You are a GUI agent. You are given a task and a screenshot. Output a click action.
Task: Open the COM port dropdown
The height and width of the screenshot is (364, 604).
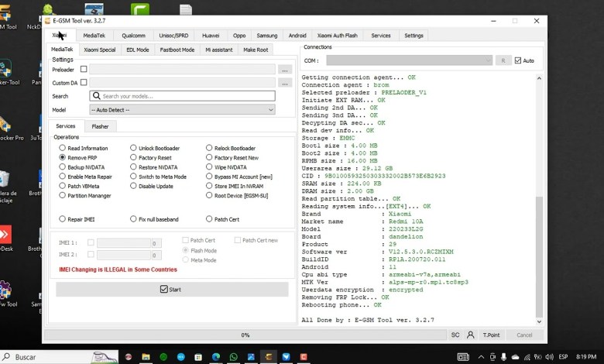pos(409,60)
